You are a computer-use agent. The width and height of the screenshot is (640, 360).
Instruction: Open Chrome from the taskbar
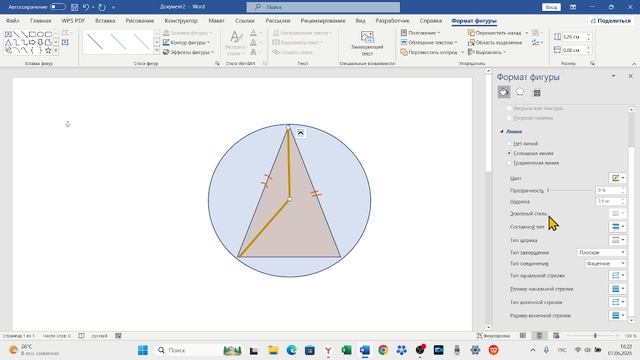pos(383,350)
